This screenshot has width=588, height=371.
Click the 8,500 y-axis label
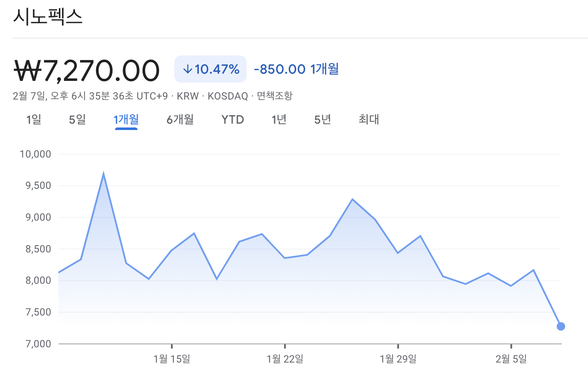38,249
